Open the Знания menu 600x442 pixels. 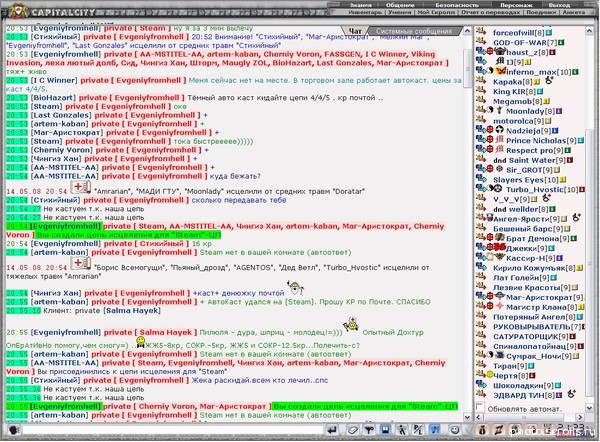coord(361,5)
